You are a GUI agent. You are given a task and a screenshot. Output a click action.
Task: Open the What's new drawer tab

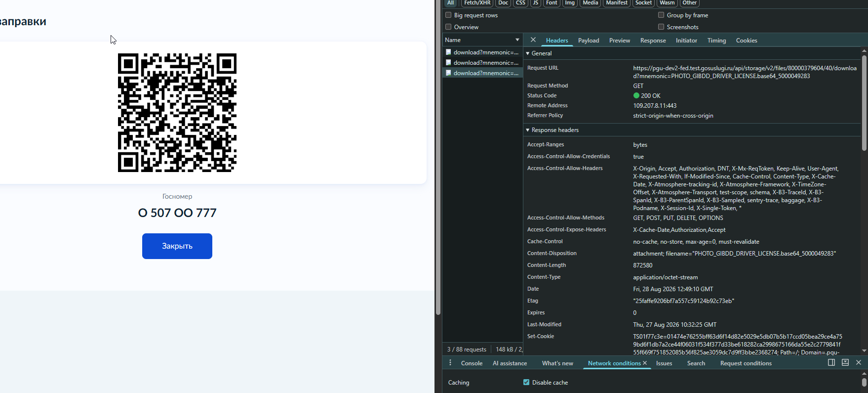point(557,363)
